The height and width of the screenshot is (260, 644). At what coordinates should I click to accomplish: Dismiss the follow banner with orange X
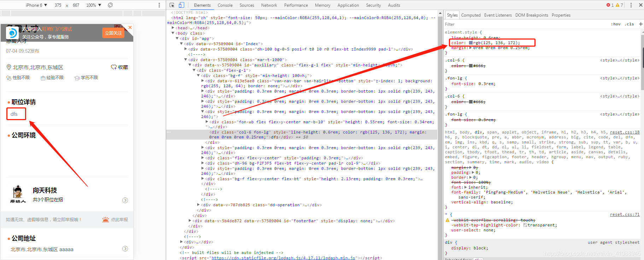pyautogui.click(x=130, y=27)
